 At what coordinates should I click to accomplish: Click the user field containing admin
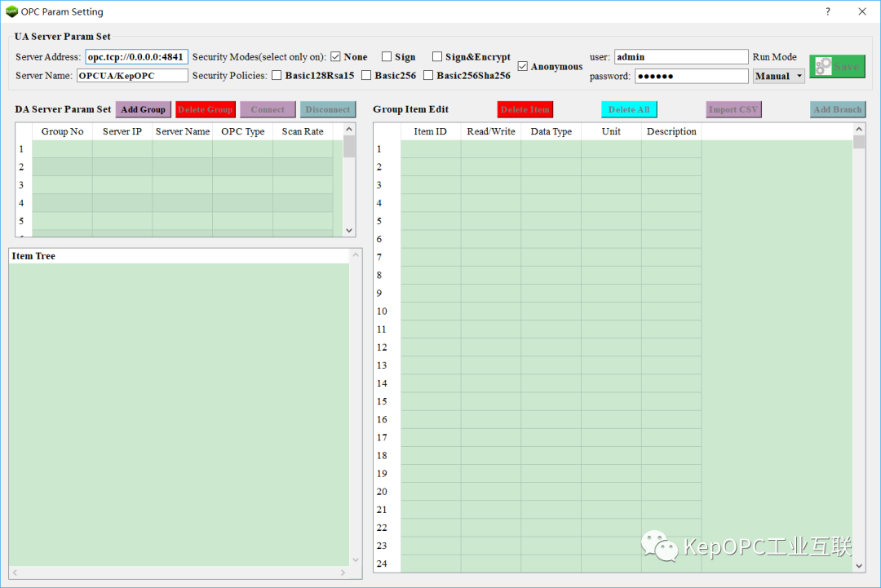(x=681, y=57)
